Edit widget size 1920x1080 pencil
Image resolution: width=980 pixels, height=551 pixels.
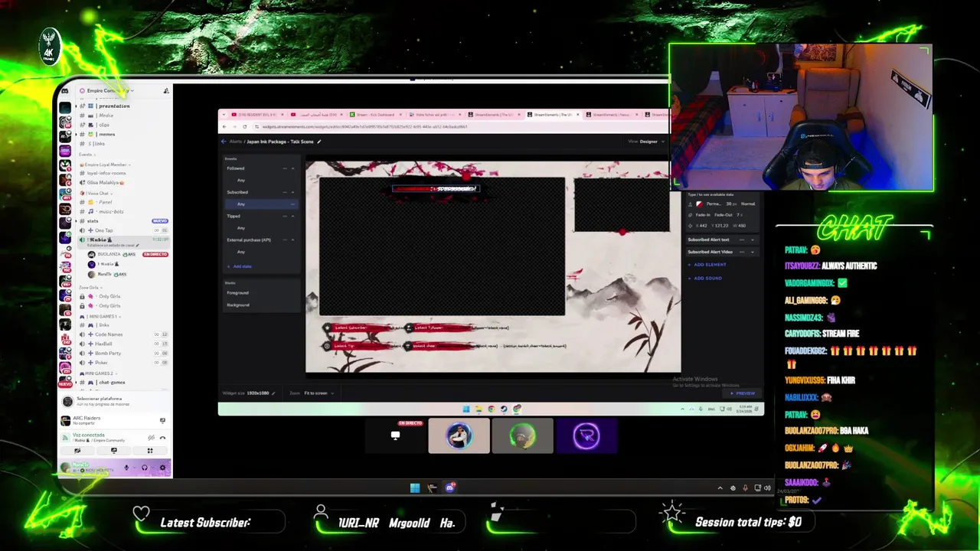(273, 393)
